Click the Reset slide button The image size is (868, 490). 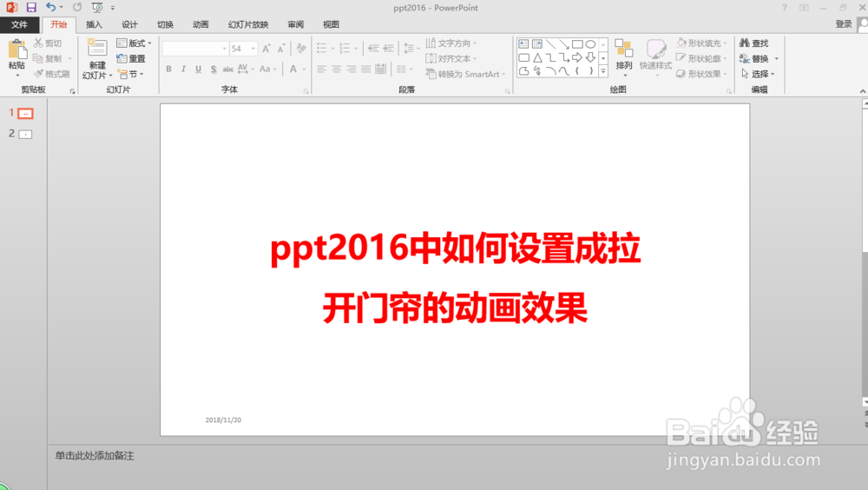tap(131, 59)
